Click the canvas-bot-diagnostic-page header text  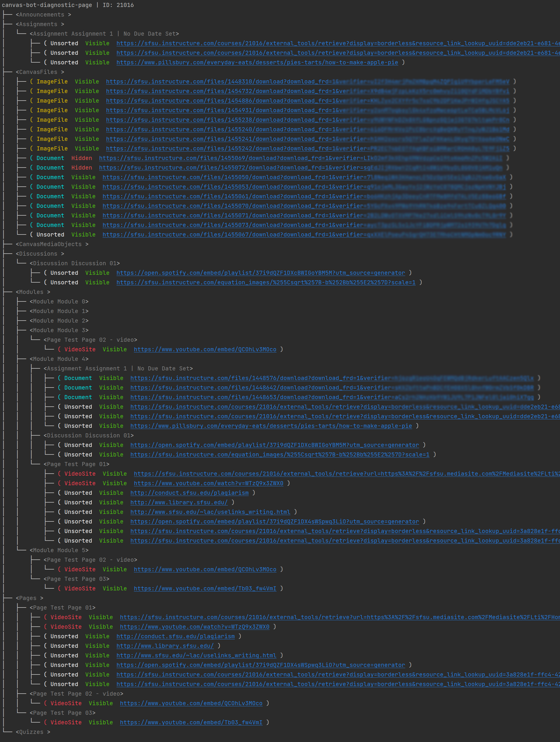(47, 5)
